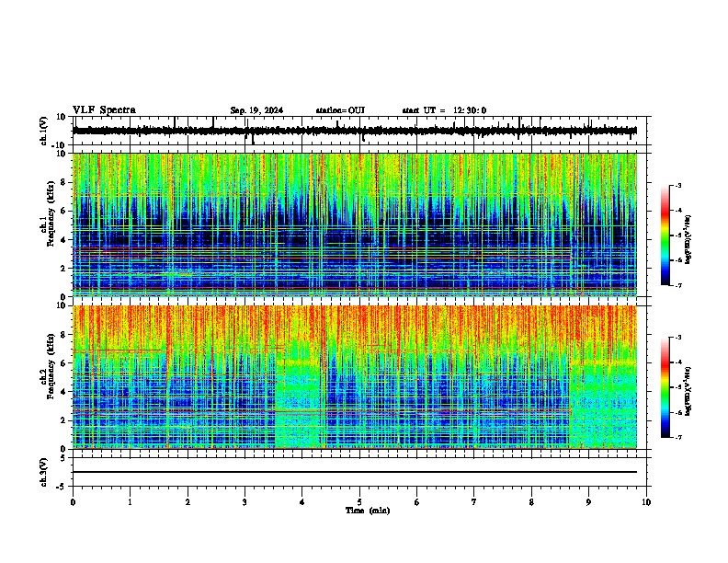
Task: Click time axis tick label "2"
Action: [188, 501]
